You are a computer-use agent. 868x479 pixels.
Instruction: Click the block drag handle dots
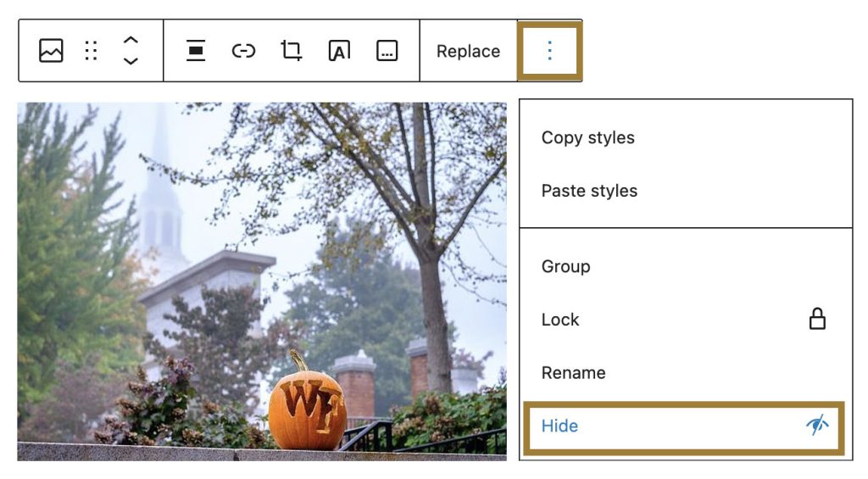[x=92, y=51]
